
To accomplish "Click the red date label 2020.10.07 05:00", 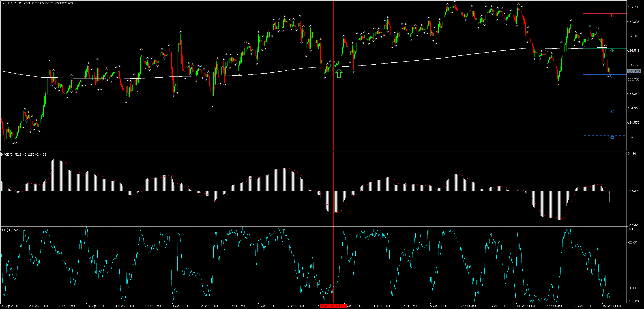I will click(x=333, y=306).
